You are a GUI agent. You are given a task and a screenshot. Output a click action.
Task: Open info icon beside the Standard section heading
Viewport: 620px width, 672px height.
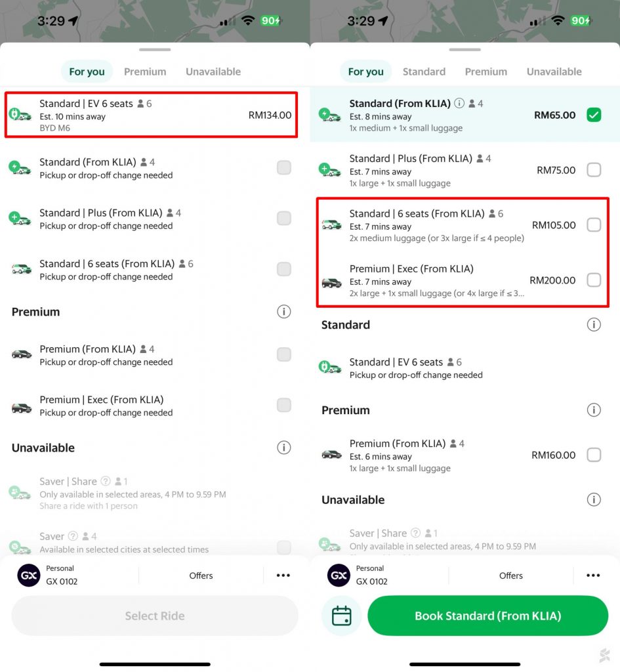(x=594, y=325)
